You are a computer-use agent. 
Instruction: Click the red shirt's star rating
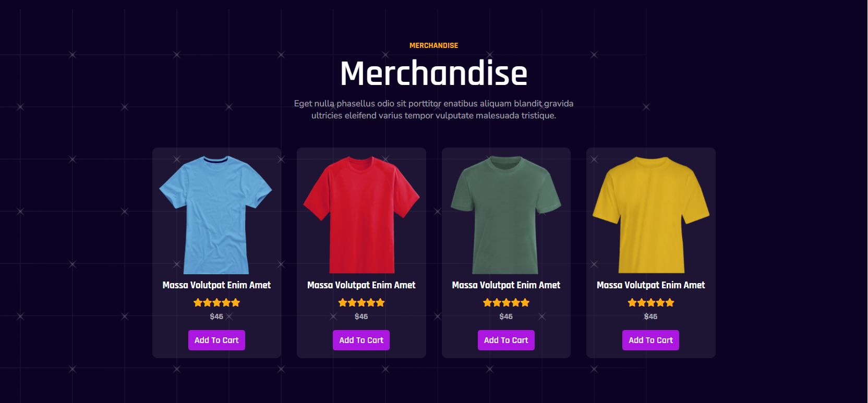pyautogui.click(x=361, y=302)
